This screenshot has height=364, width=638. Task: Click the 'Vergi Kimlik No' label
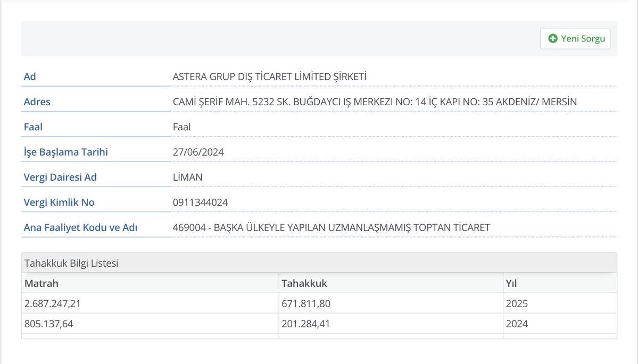[x=59, y=202]
